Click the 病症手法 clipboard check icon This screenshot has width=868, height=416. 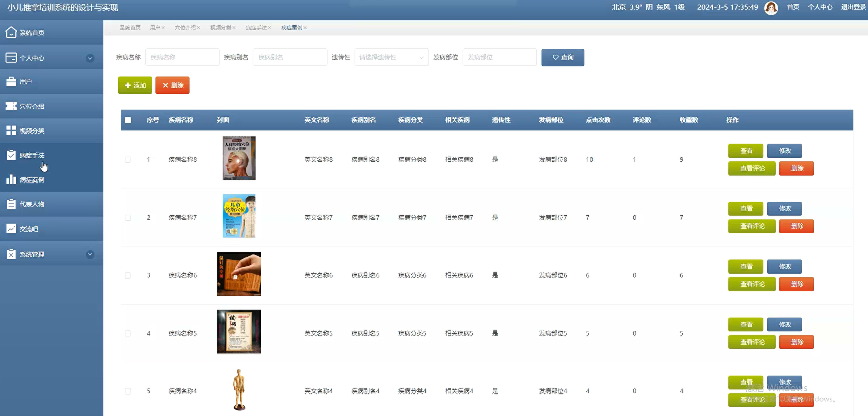tap(11, 155)
